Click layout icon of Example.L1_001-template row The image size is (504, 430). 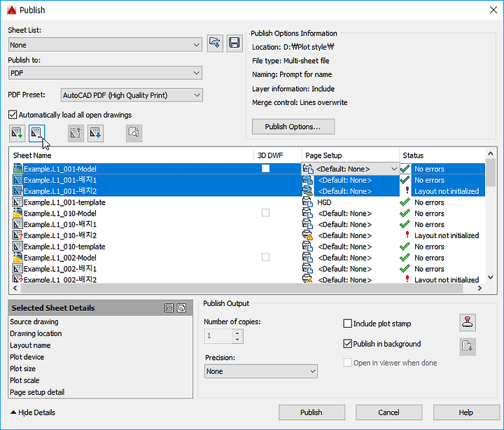coord(17,202)
